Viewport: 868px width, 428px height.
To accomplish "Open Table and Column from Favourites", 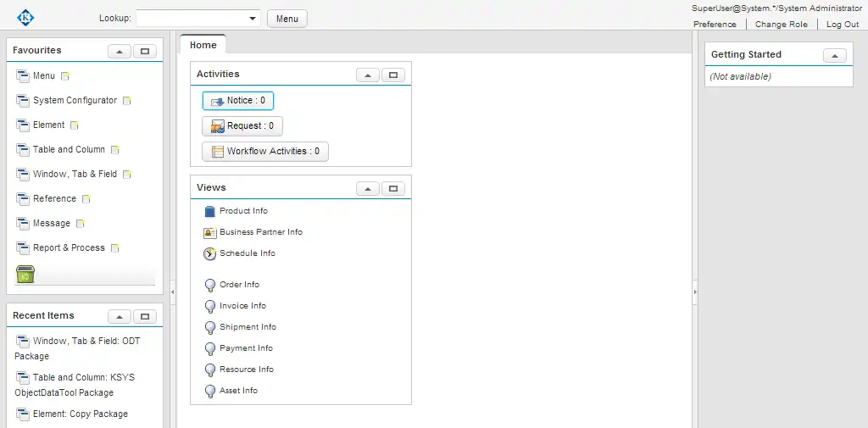I will click(x=69, y=149).
